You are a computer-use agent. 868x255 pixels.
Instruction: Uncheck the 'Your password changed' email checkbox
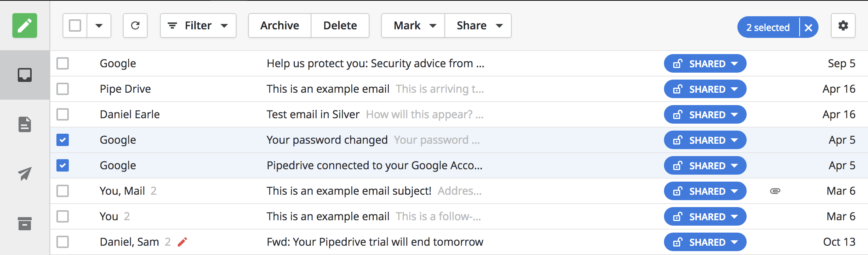63,140
